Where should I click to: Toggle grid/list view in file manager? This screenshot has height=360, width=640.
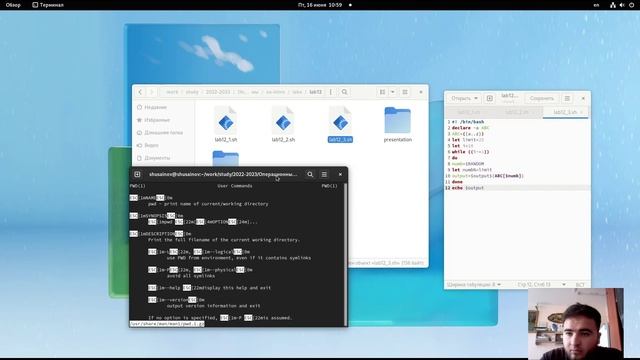[x=382, y=92]
